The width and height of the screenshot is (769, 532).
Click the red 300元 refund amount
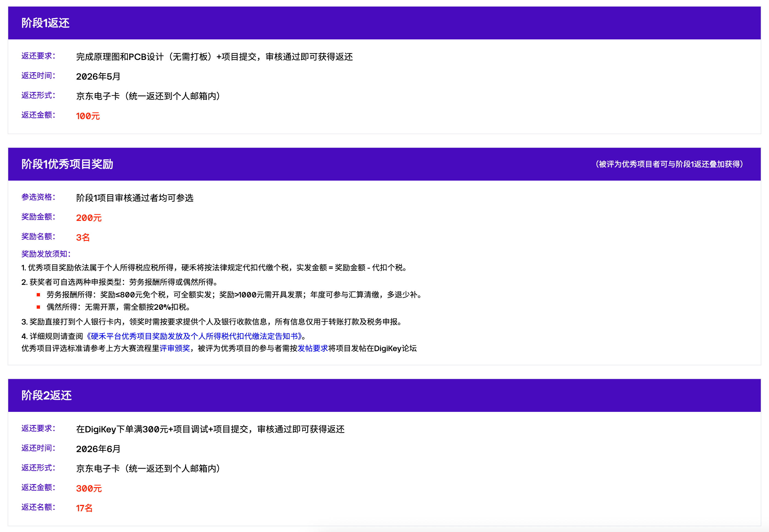[89, 488]
